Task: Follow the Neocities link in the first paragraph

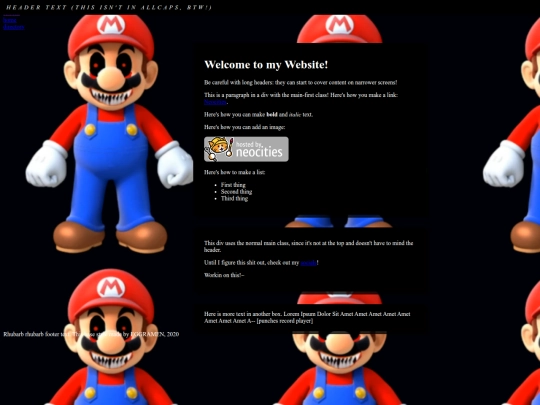Action: 216,102
